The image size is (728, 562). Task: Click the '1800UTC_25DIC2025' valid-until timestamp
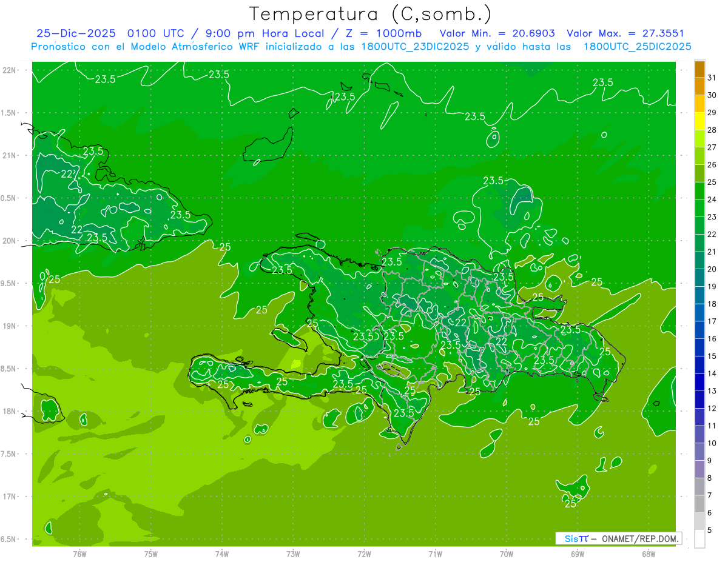coord(638,47)
